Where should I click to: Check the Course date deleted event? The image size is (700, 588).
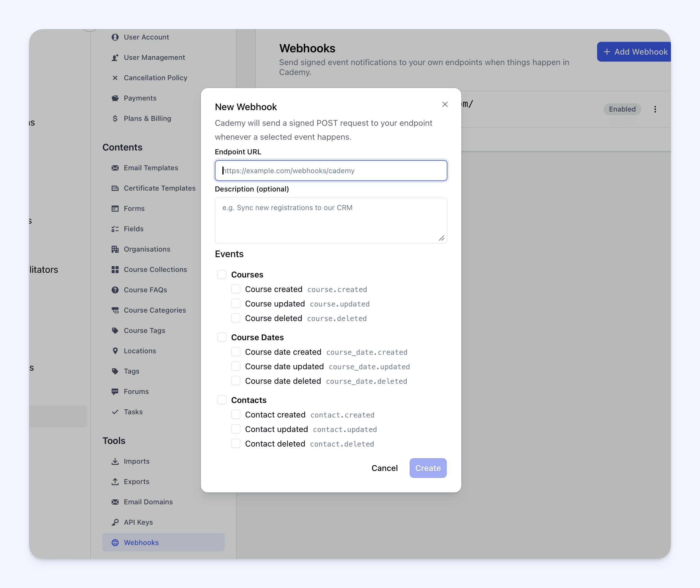(236, 381)
